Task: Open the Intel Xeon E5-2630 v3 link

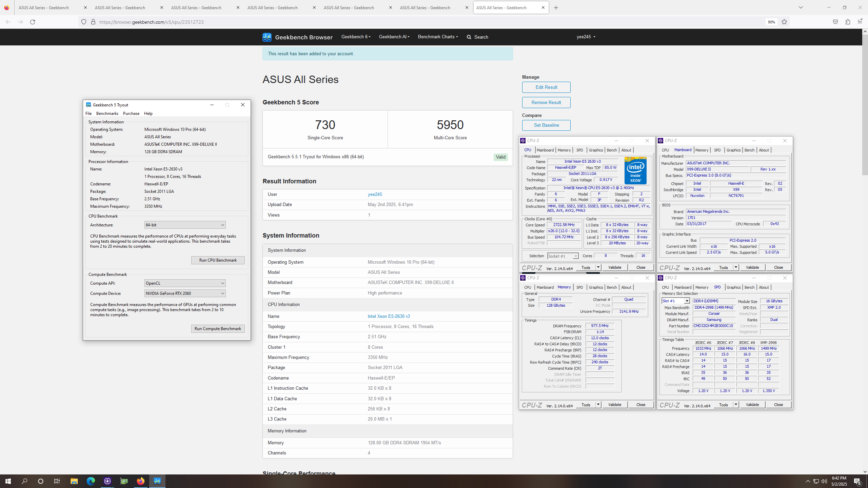Action: point(389,316)
